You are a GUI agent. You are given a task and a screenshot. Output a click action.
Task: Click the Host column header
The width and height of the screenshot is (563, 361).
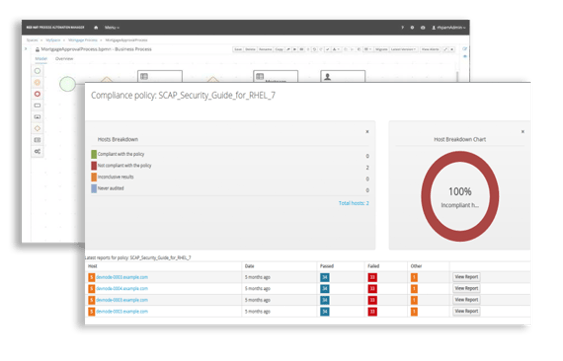93,266
